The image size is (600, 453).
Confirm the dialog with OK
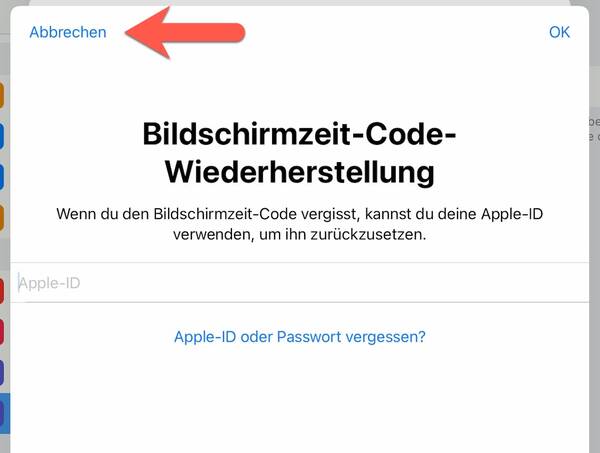(x=559, y=32)
